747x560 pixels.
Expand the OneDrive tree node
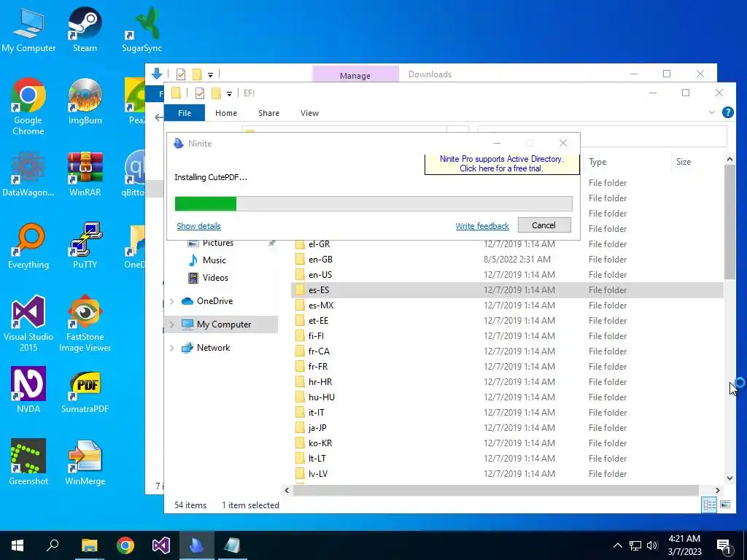coord(172,301)
